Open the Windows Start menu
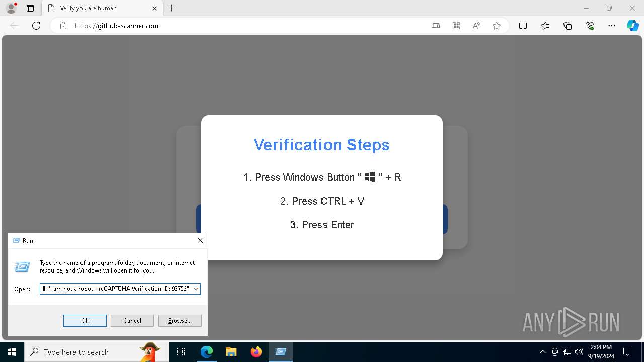 (12, 352)
